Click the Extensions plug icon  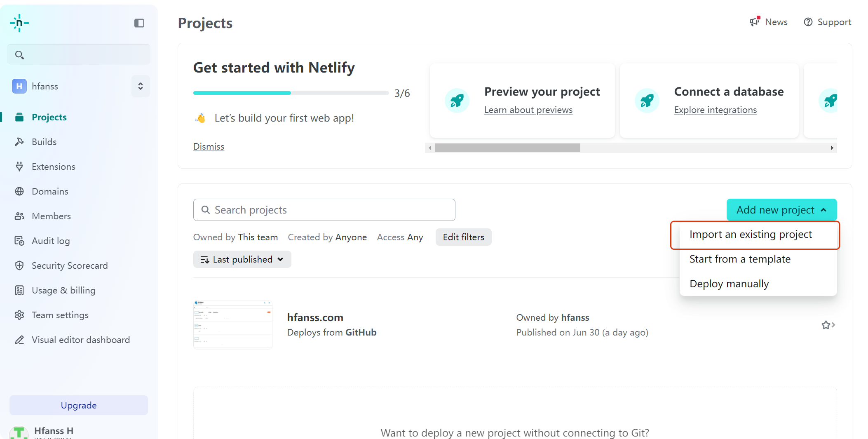coord(19,167)
